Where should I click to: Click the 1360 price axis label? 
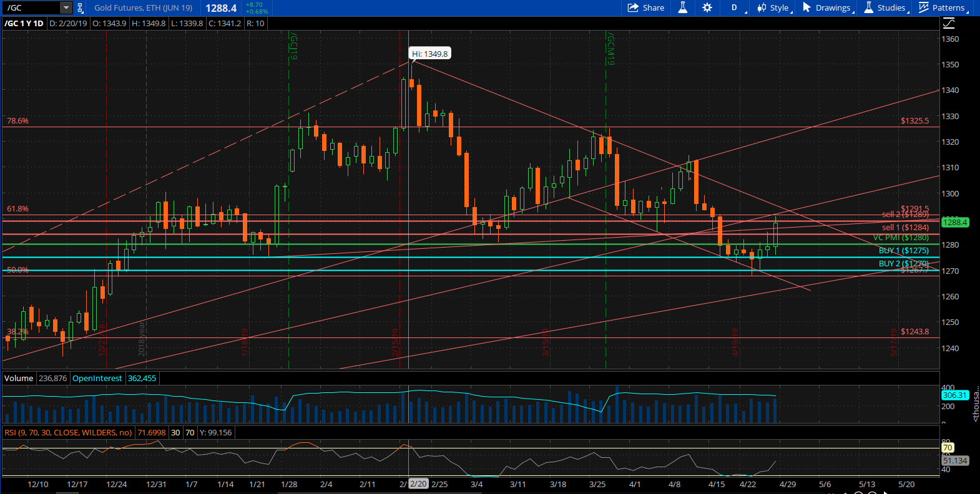[950, 39]
